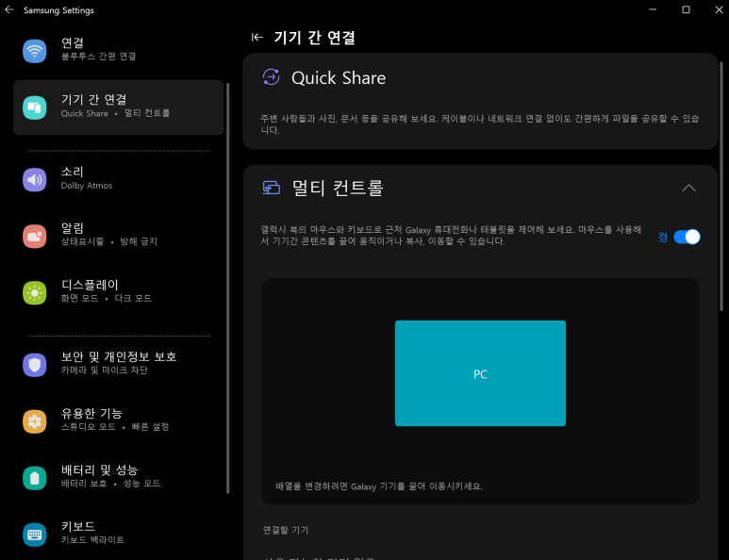The width and height of the screenshot is (729, 560).
Task: Collapse sidebar with the back-to-start arrow
Action: coord(257,37)
